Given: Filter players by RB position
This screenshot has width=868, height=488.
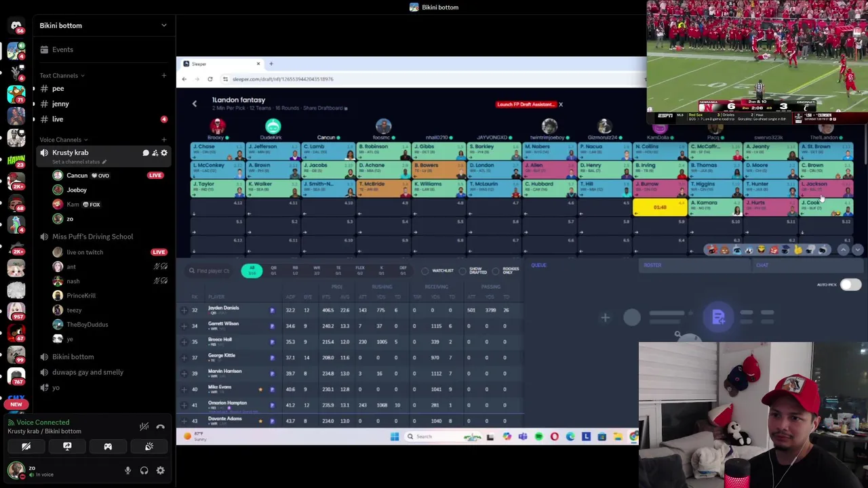Looking at the screenshot, I should tap(295, 270).
